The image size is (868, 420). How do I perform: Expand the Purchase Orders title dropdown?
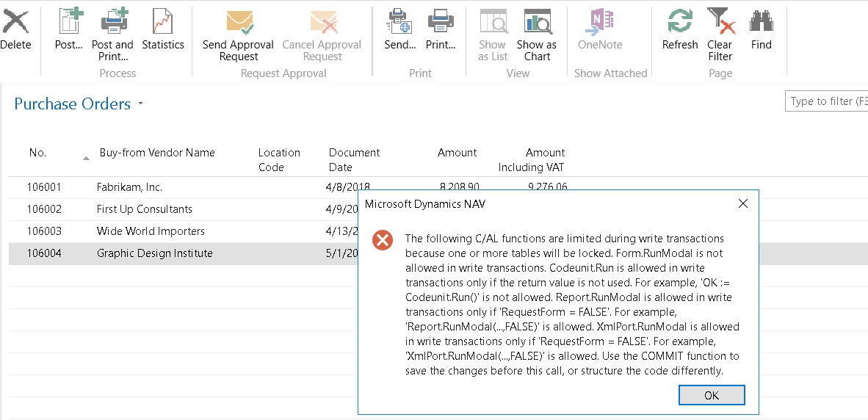click(140, 104)
